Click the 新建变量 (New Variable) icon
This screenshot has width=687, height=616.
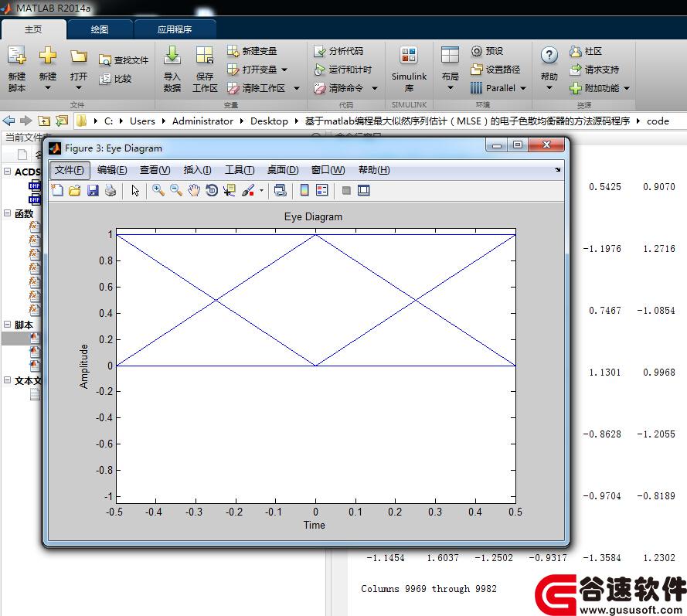(233, 51)
